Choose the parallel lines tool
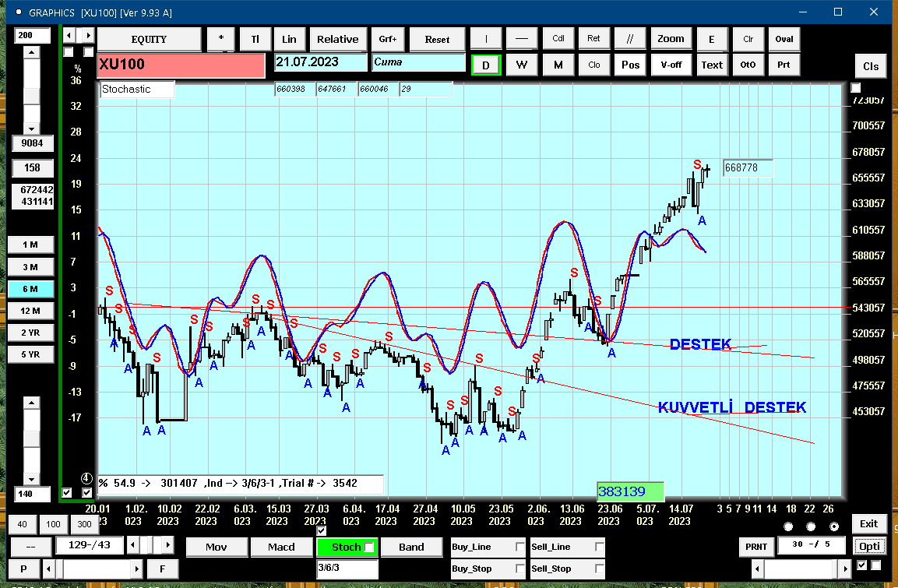The width and height of the screenshot is (898, 588). [630, 39]
